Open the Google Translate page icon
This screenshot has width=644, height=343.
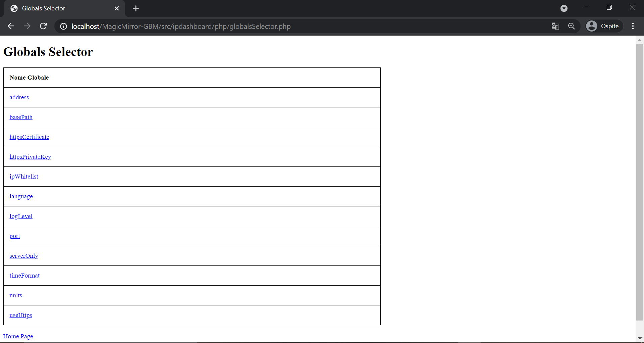click(x=555, y=26)
